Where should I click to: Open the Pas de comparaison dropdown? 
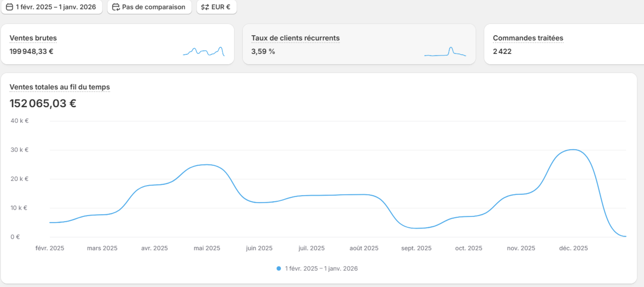click(153, 7)
